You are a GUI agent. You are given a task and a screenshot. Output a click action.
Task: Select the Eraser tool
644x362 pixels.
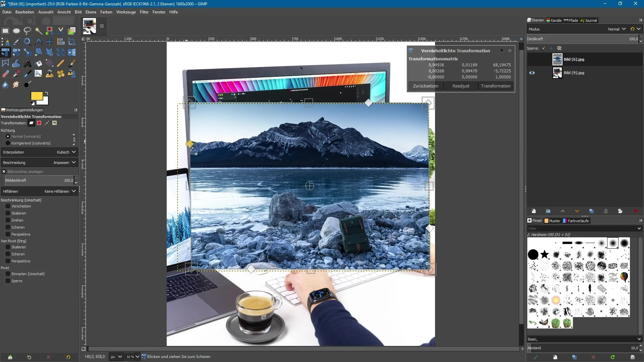[x=5, y=74]
